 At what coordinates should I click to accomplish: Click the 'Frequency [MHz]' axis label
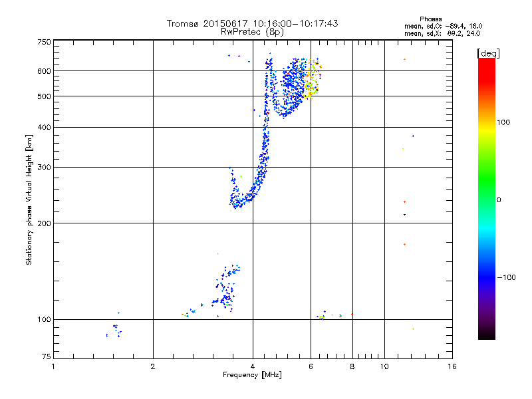point(252,375)
